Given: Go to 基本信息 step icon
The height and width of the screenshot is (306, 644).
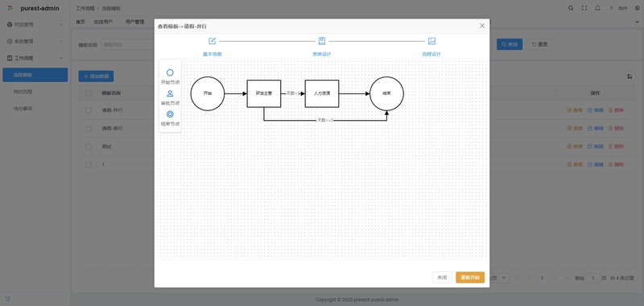Looking at the screenshot, I should point(212,41).
